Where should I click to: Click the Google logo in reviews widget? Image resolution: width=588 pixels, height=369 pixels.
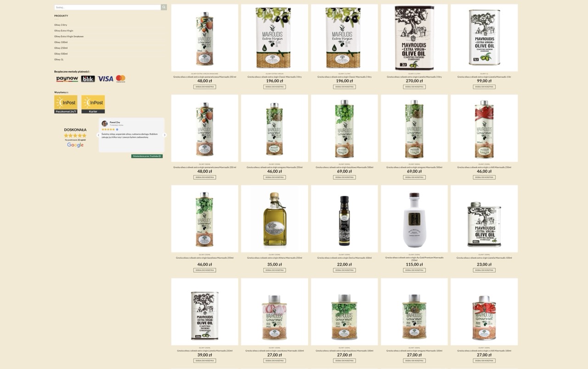click(x=75, y=145)
